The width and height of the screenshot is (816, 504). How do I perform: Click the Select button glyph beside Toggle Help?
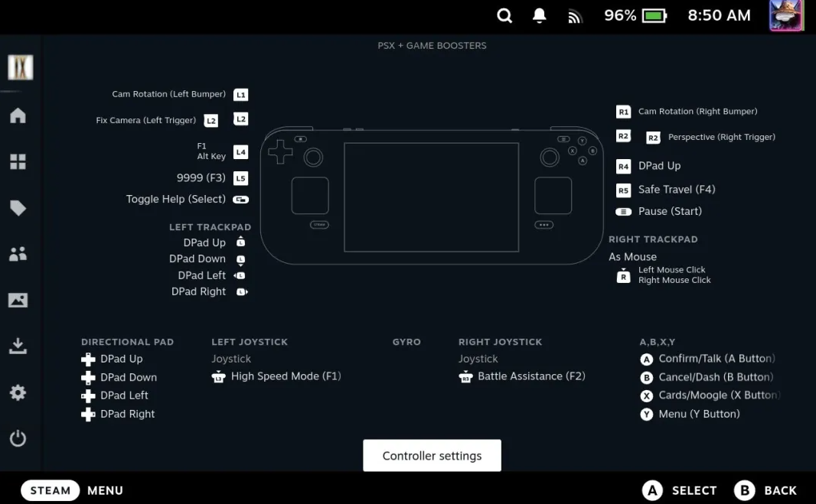[x=240, y=200]
